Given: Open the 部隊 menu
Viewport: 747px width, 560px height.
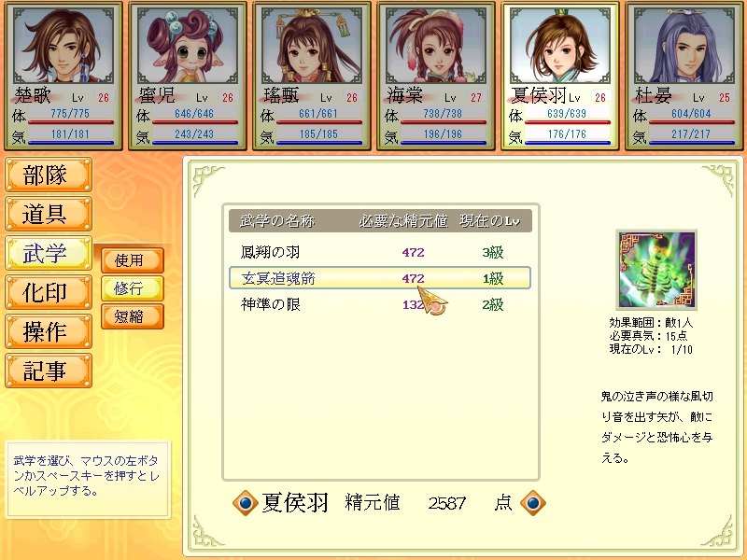Looking at the screenshot, I should pos(49,175).
